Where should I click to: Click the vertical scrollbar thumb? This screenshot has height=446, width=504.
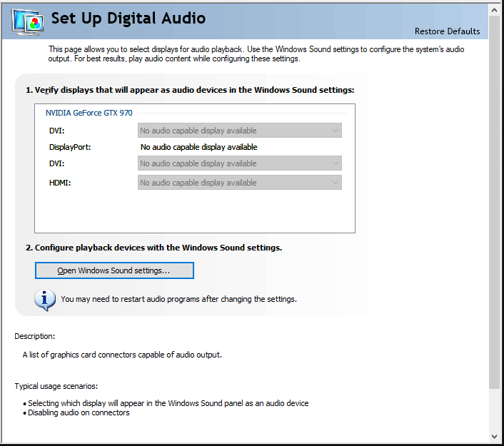[x=494, y=202]
